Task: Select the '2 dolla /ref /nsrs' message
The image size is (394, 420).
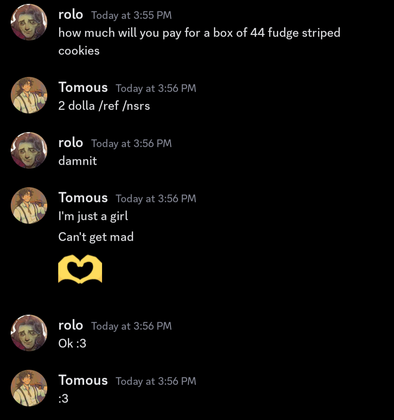Action: click(104, 106)
